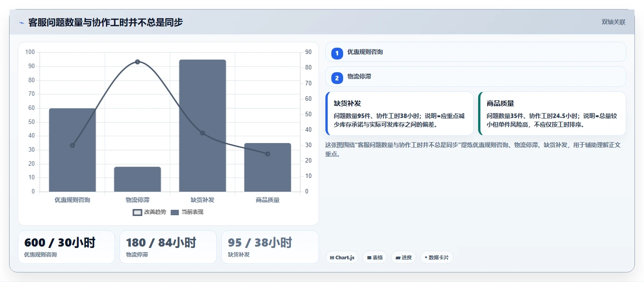Image resolution: width=644 pixels, height=282 pixels.
Task: Click the 物流停滞 caption under 180 / 84小时
Action: coord(137,255)
